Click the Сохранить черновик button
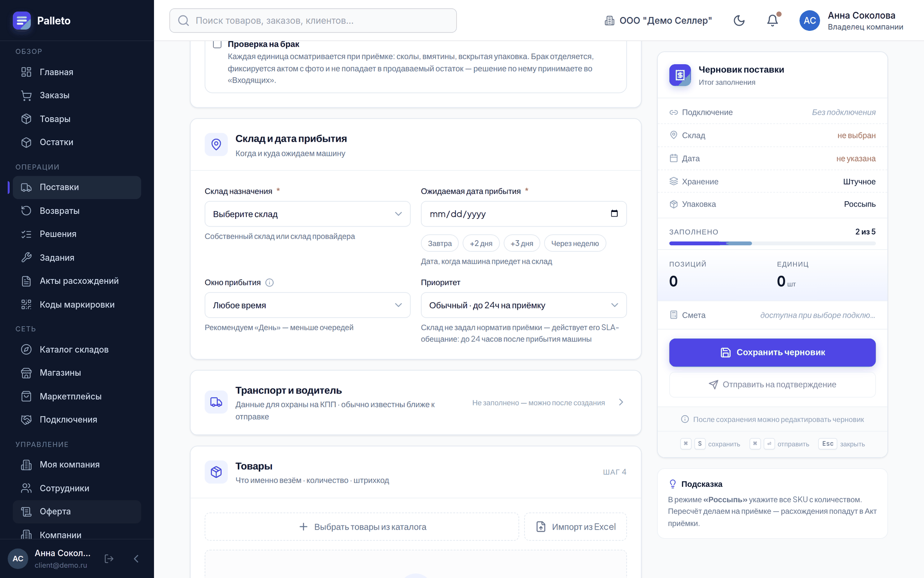 point(772,352)
